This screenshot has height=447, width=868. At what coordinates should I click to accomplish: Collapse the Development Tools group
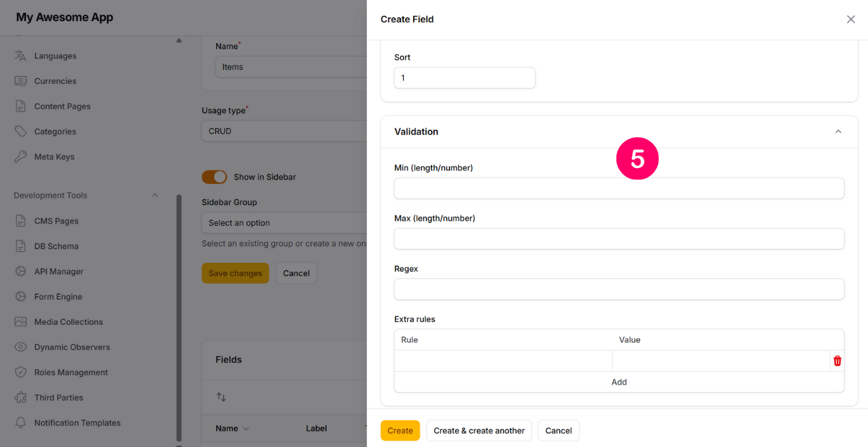(155, 195)
